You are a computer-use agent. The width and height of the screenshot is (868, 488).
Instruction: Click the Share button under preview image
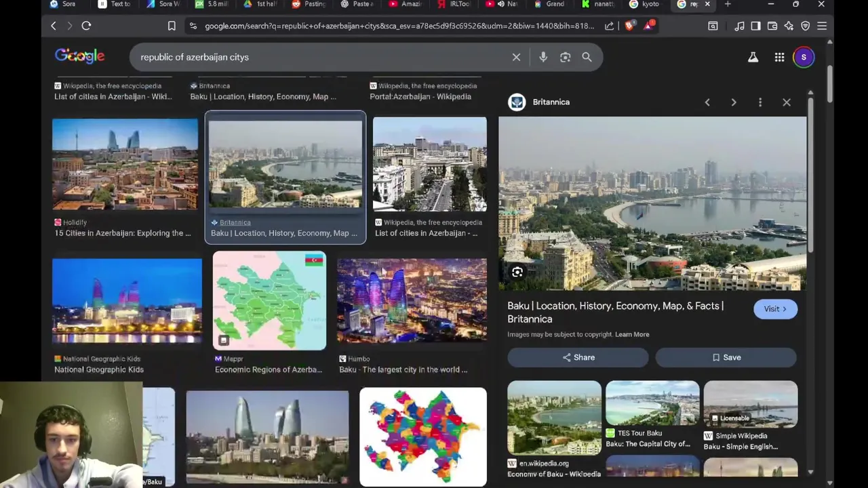[578, 357]
